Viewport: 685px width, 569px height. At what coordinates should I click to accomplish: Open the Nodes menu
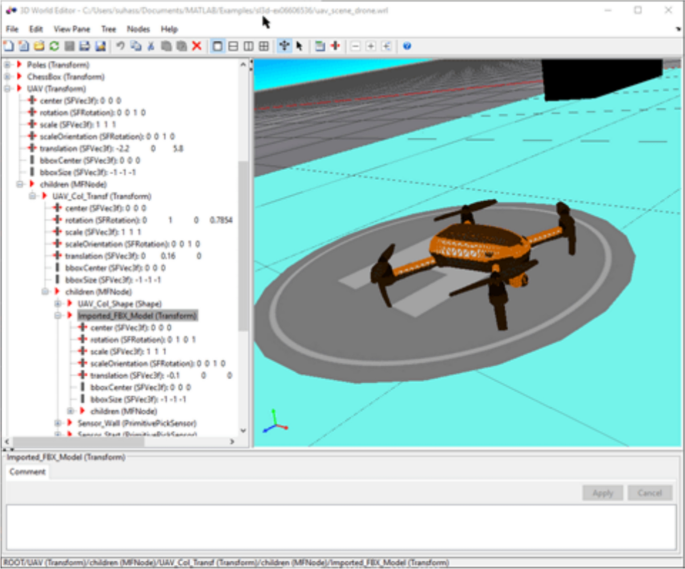139,30
